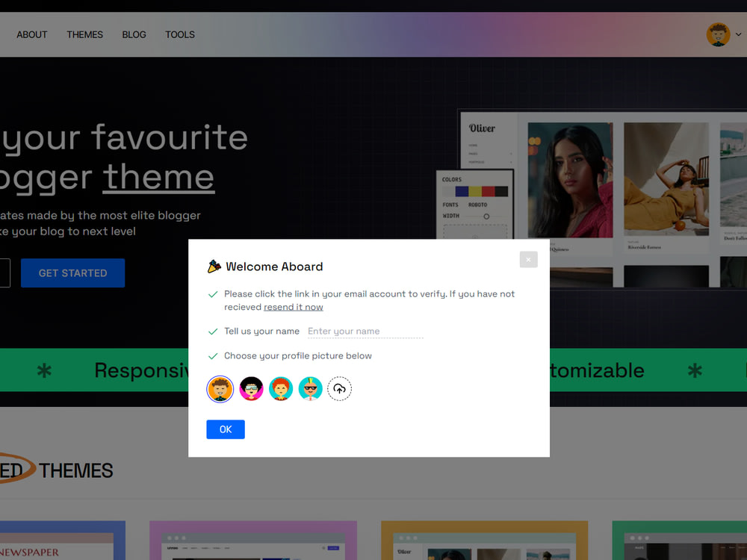The width and height of the screenshot is (747, 560).
Task: Hit the GET STARTED button
Action: 73,273
